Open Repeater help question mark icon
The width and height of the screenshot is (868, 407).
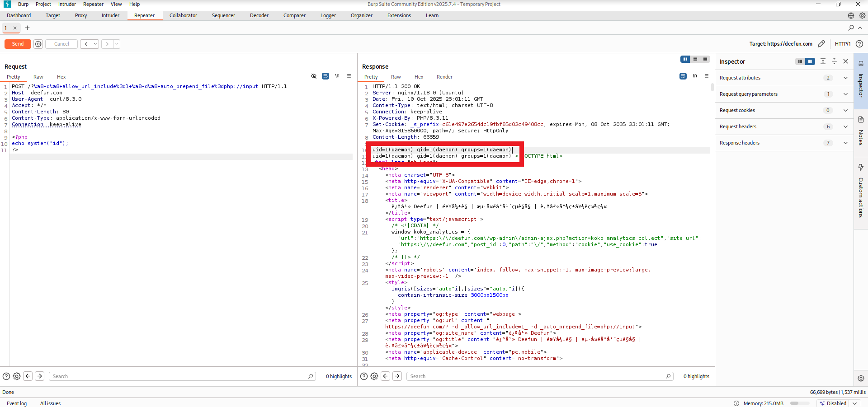(859, 44)
